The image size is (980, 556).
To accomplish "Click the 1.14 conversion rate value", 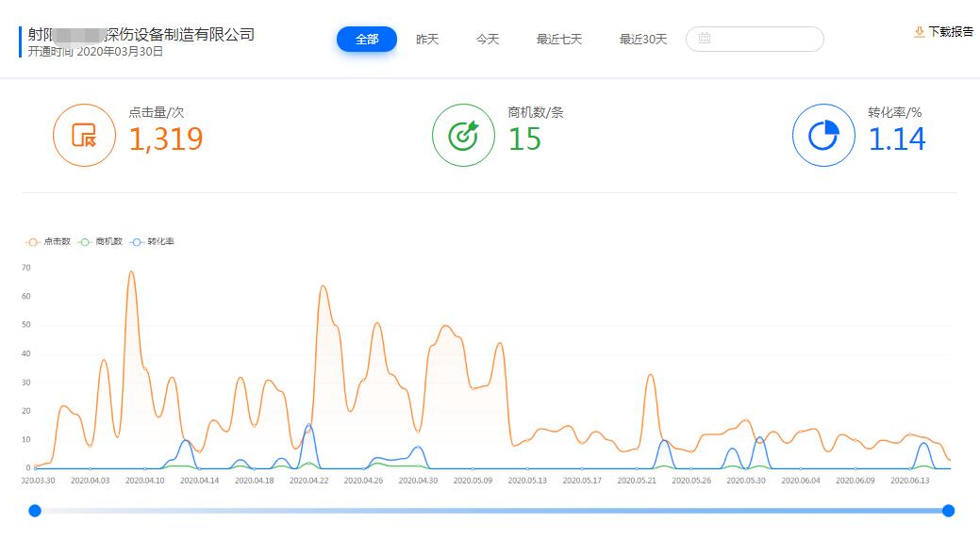I will click(896, 139).
